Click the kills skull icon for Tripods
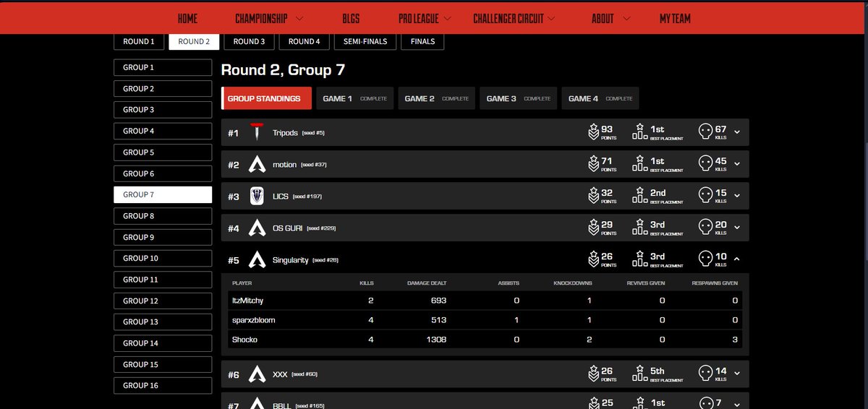Viewport: 868px width, 409px height. (x=705, y=132)
